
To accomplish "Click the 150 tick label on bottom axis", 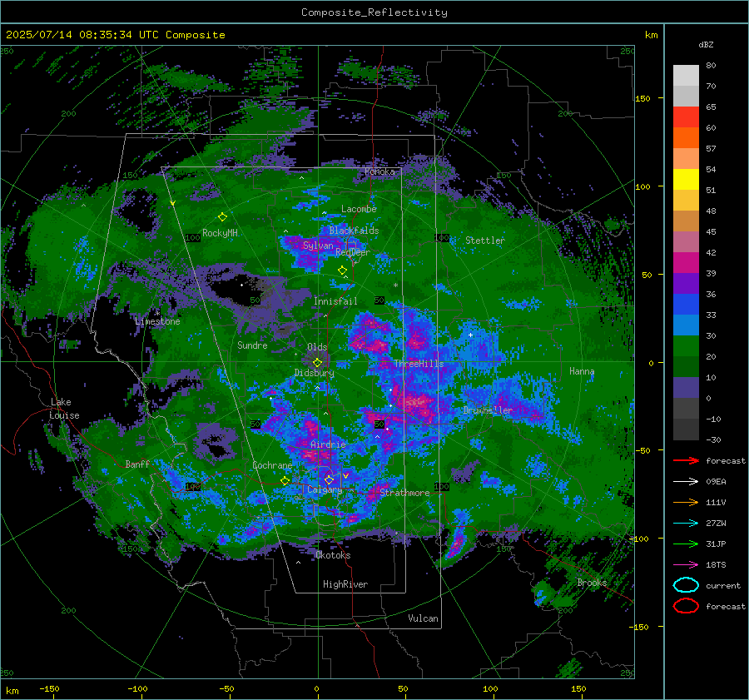I will tap(578, 688).
